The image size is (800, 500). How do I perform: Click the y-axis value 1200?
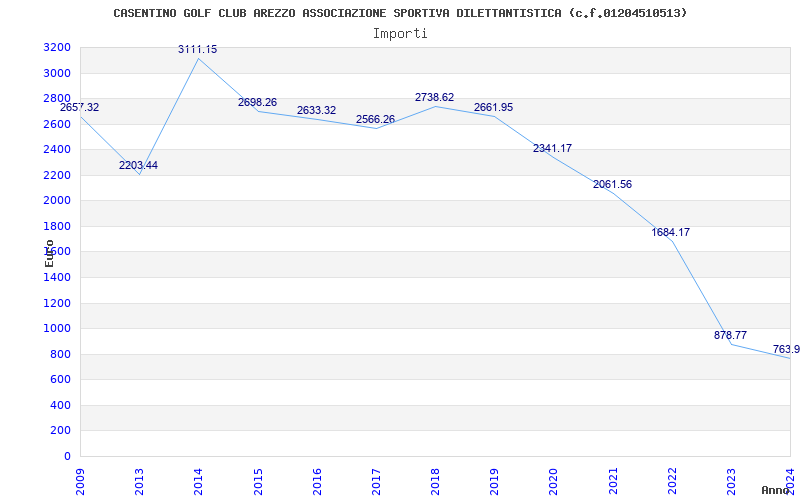tap(58, 303)
